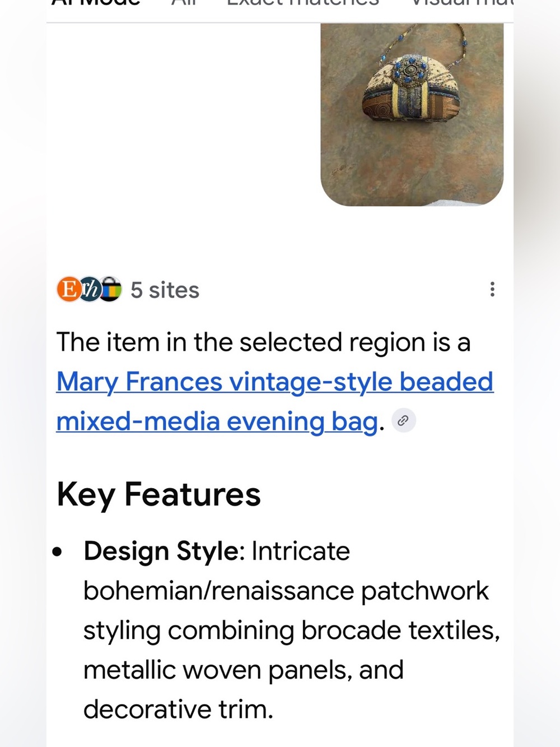Open the beaded purse thumbnail image
This screenshot has width=560, height=747.
pos(412,114)
